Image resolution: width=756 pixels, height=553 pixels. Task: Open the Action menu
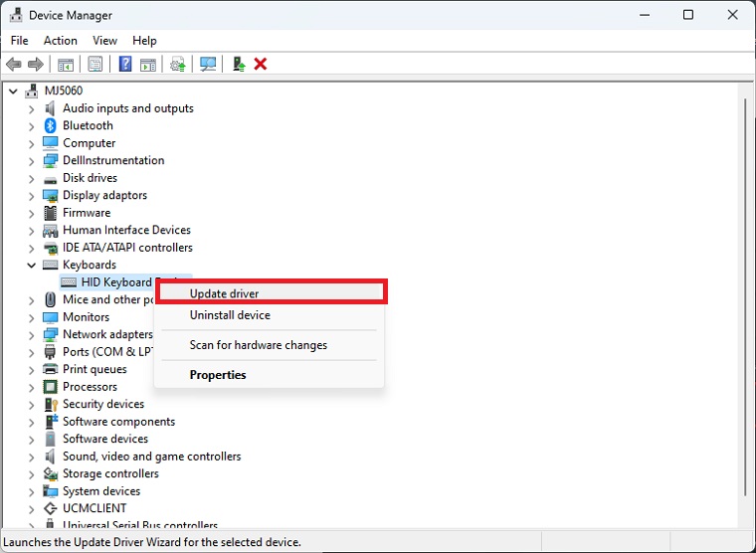click(60, 41)
